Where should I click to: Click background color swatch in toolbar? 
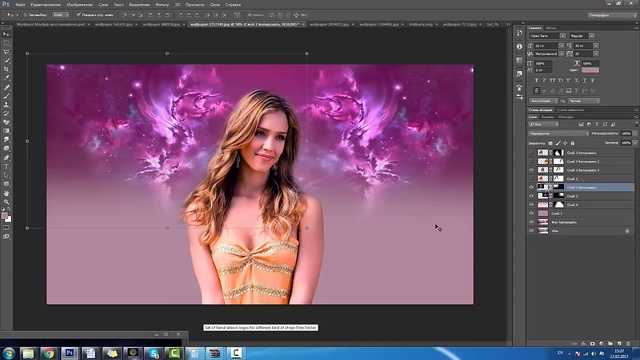point(8,219)
